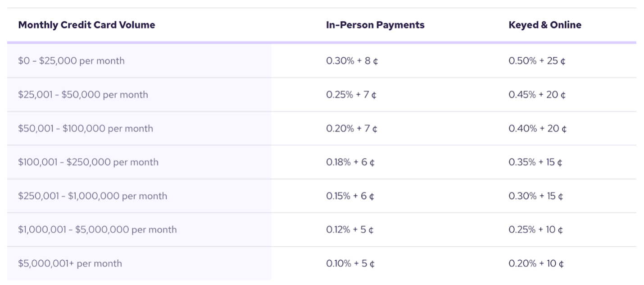Click the 0.10% + 5 ¢ in-person rate
The width and height of the screenshot is (644, 285).
pos(350,263)
